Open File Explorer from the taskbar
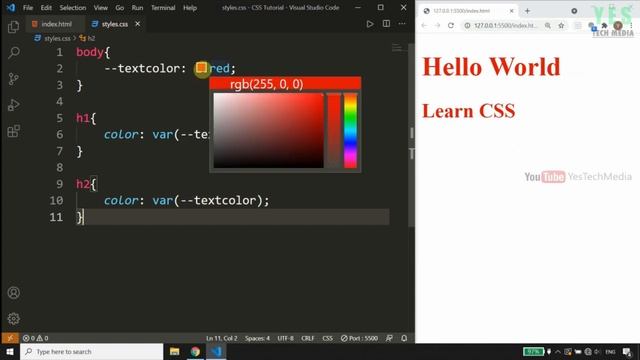Image resolution: width=640 pixels, height=360 pixels. [x=175, y=351]
